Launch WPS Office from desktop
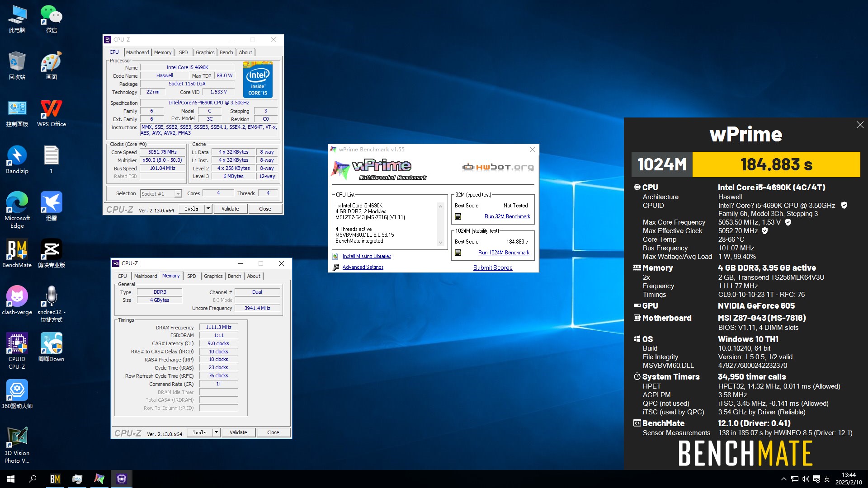 52,113
